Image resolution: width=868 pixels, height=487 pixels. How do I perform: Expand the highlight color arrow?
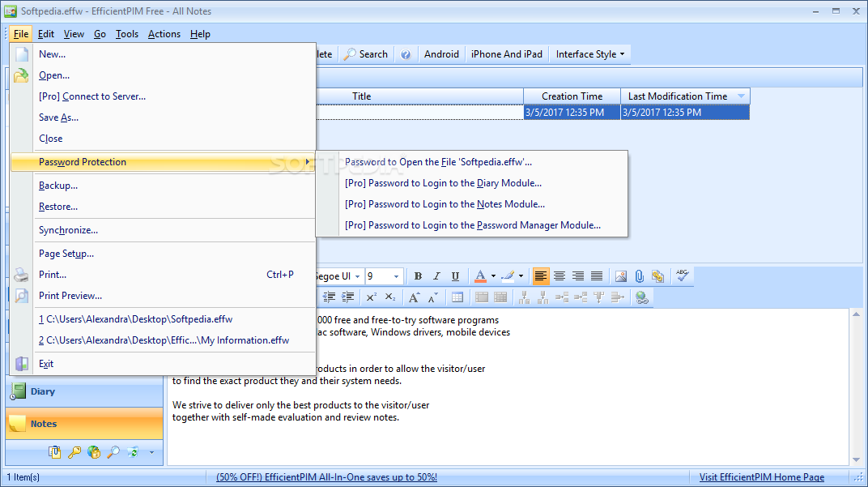click(x=521, y=276)
